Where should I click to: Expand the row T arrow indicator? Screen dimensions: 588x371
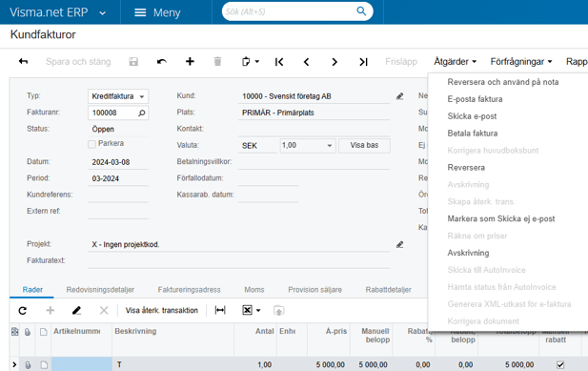point(14,364)
